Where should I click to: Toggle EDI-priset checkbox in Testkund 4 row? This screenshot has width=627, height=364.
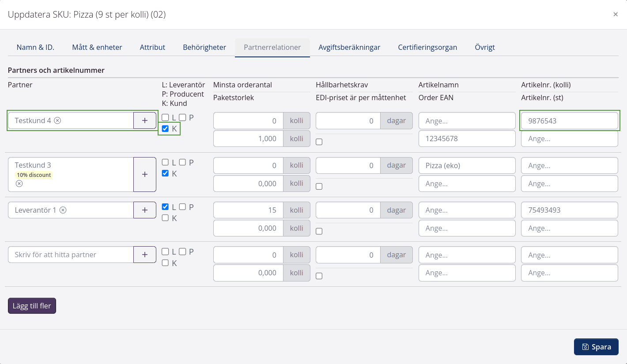(319, 142)
